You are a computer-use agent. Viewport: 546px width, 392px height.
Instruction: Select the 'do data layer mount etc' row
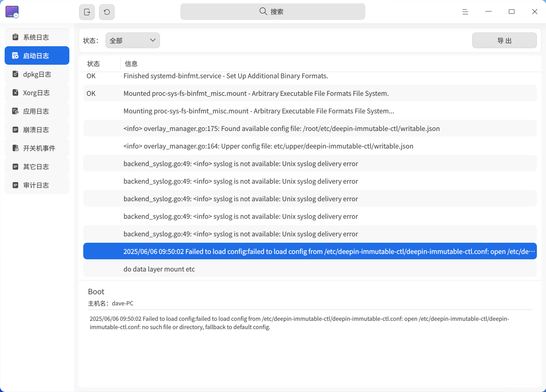(x=310, y=269)
